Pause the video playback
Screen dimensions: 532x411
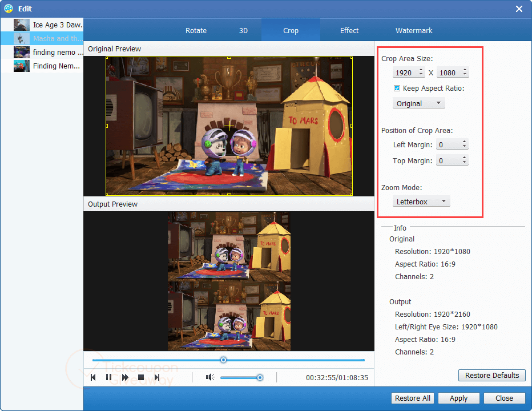[x=108, y=377]
